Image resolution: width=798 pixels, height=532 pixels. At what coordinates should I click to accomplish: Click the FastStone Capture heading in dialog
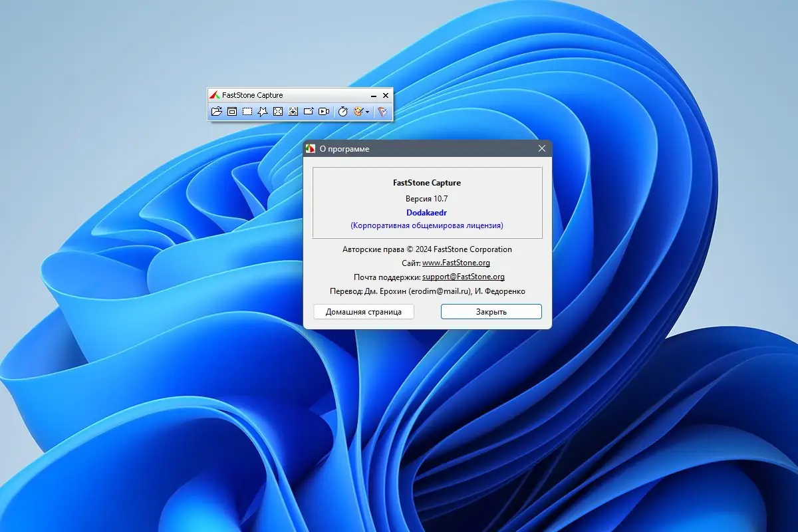427,183
